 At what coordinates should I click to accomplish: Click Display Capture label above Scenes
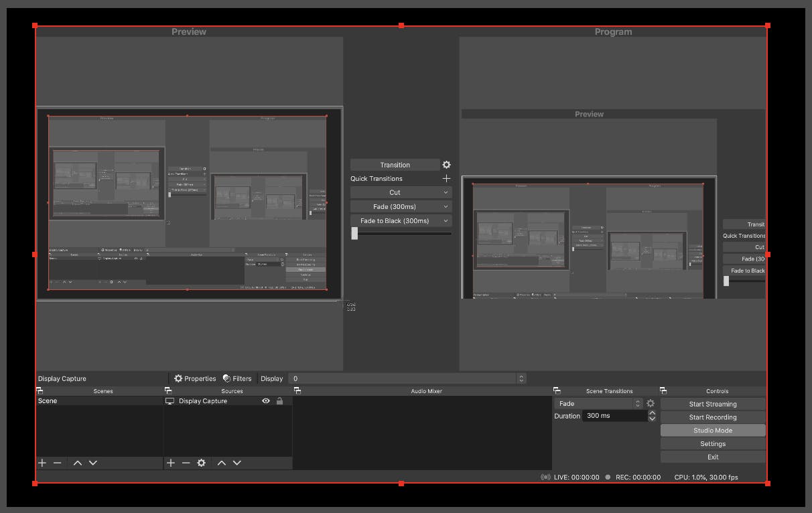pos(62,378)
